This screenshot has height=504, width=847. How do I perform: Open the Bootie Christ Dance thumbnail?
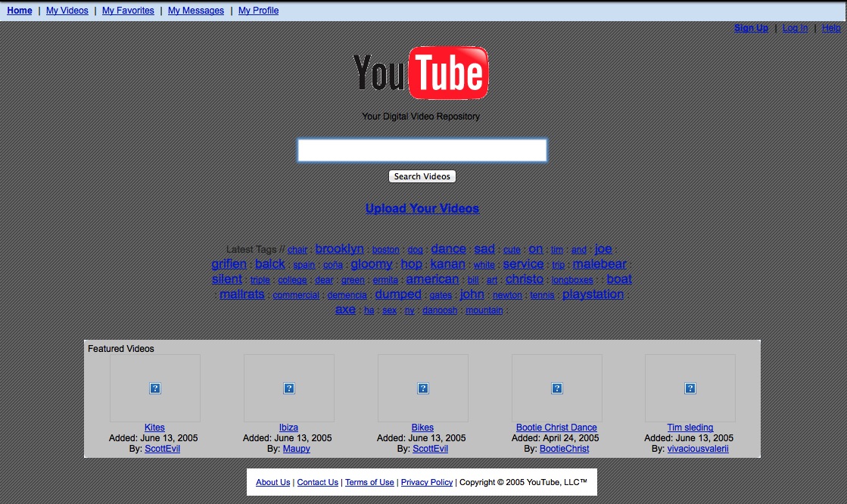coord(557,388)
